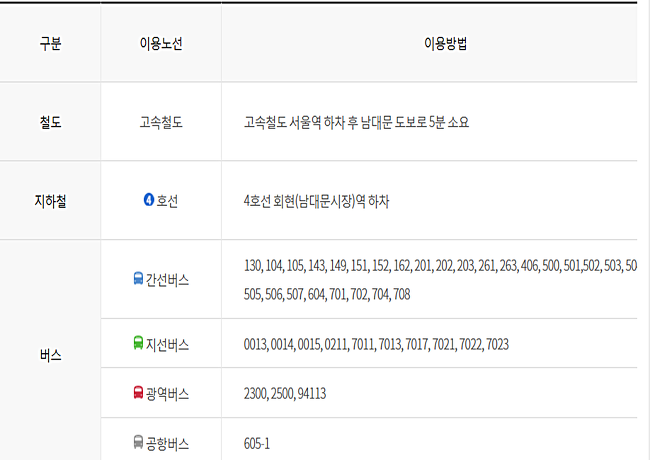
Task: Click the 철도 row label
Action: [x=50, y=122]
